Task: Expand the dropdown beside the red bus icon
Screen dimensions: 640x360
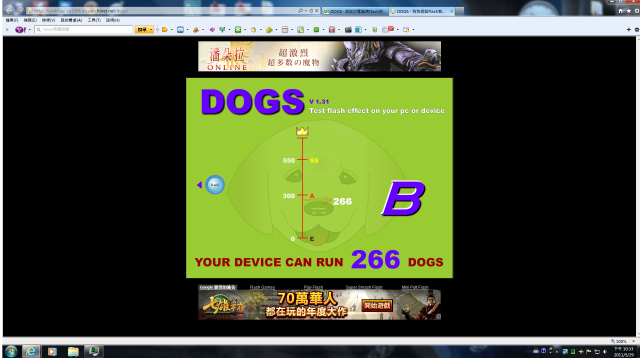Action: tap(339, 29)
